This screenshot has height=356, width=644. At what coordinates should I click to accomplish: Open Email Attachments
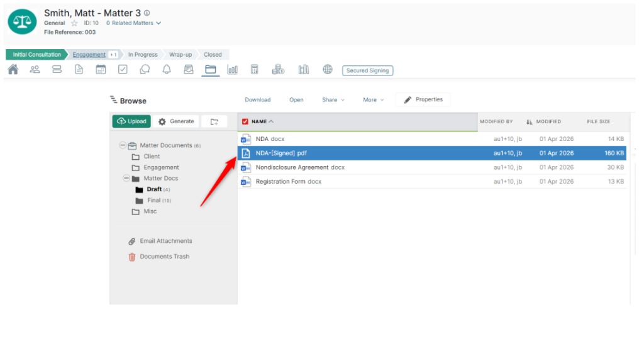(166, 241)
